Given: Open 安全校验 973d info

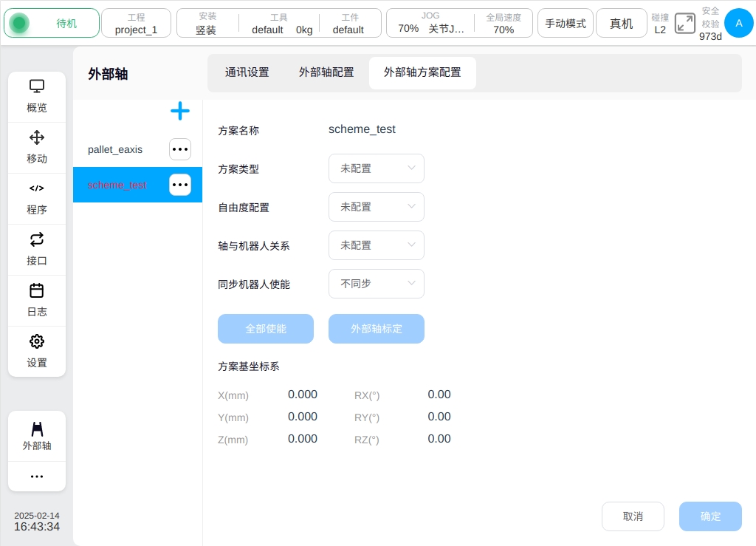Looking at the screenshot, I should (x=710, y=23).
